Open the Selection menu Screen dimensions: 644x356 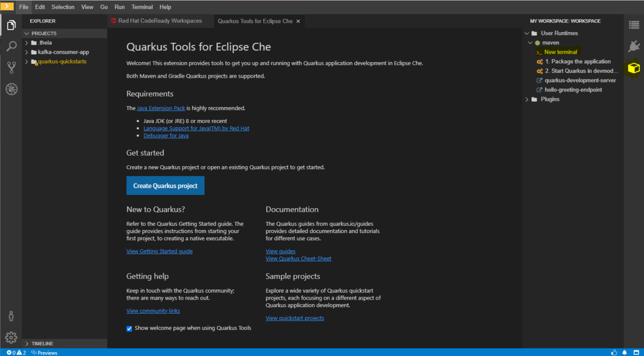[x=63, y=7]
